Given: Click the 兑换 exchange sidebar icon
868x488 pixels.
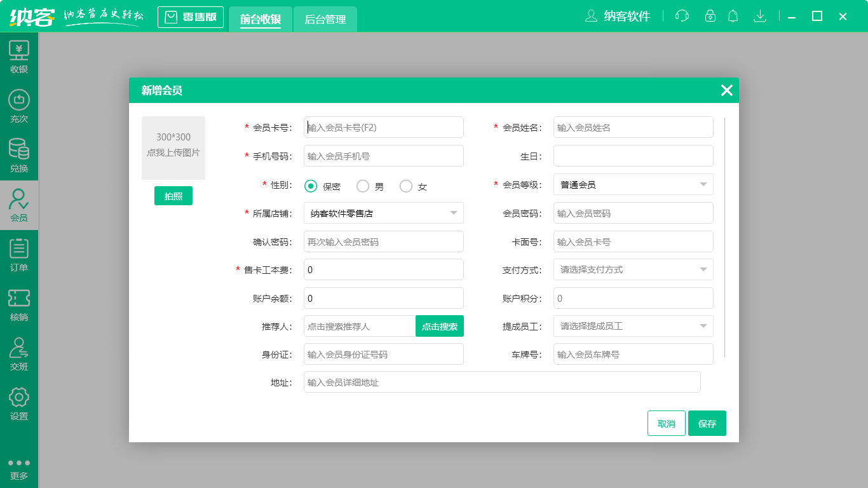Looking at the screenshot, I should coord(19,154).
